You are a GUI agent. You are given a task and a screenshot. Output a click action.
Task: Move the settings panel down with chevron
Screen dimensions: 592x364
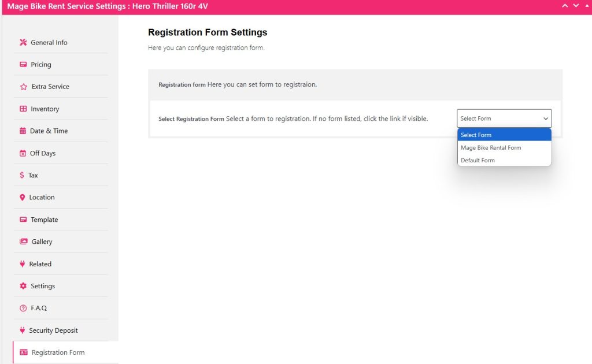pyautogui.click(x=576, y=6)
